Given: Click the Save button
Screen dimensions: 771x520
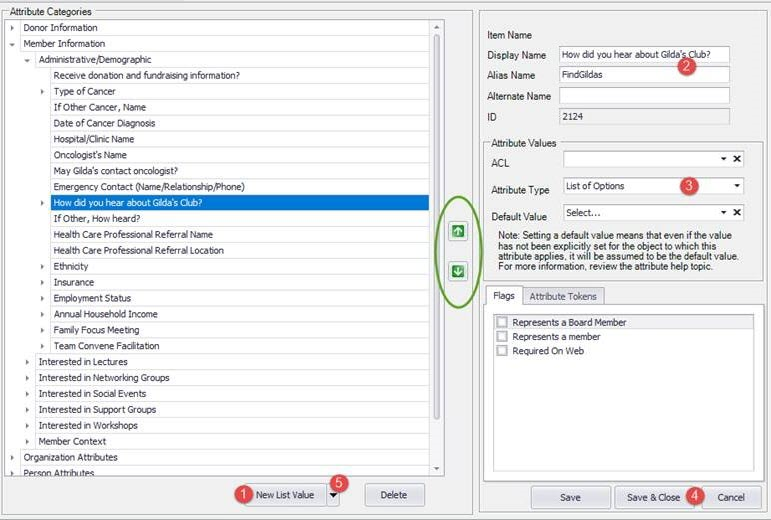Looking at the screenshot, I should 570,497.
